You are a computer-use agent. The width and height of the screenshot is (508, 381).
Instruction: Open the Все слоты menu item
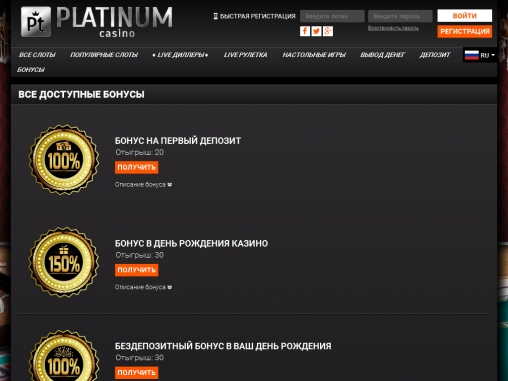point(37,55)
